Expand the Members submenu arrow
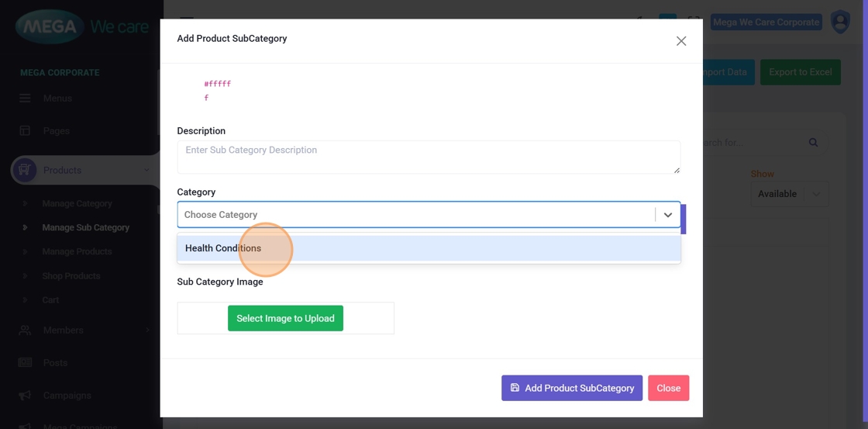 click(x=146, y=330)
